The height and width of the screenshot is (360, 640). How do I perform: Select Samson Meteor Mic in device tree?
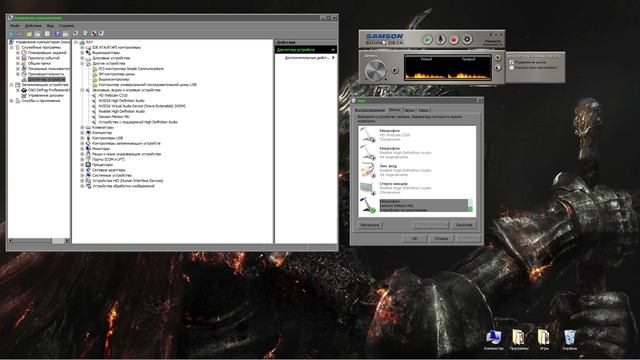(x=114, y=116)
